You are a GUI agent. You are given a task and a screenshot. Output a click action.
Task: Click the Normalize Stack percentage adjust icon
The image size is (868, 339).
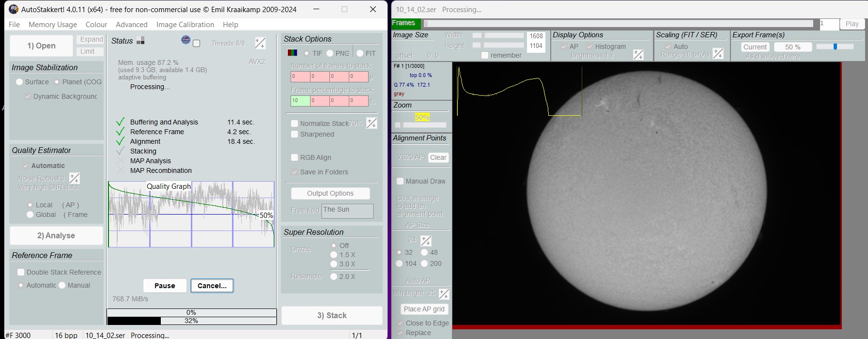click(x=372, y=123)
